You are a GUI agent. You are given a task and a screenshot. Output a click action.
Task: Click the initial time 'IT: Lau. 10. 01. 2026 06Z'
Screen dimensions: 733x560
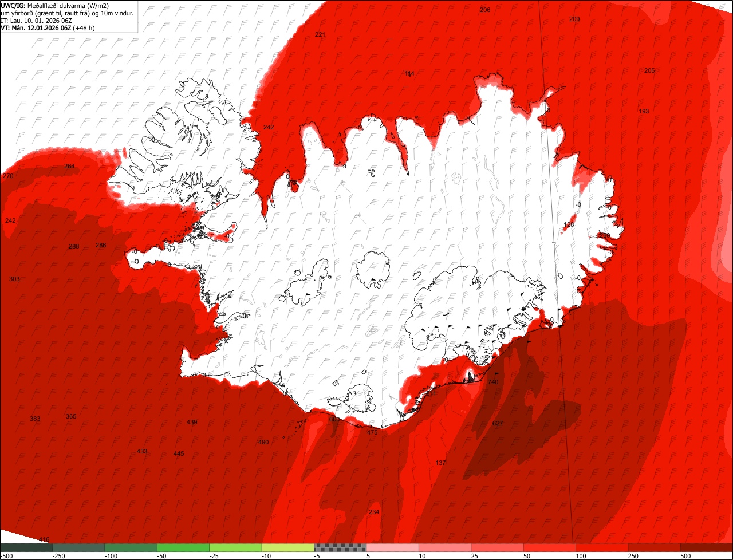click(x=36, y=21)
